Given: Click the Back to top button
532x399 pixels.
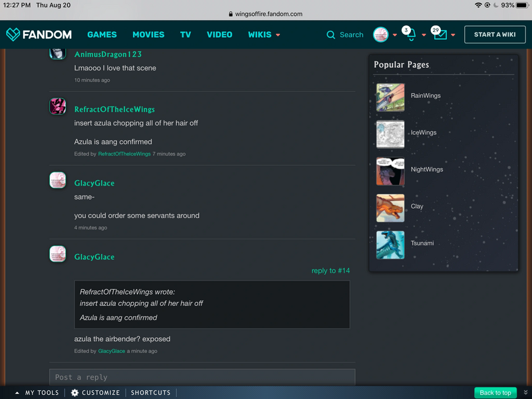Looking at the screenshot, I should pyautogui.click(x=495, y=392).
